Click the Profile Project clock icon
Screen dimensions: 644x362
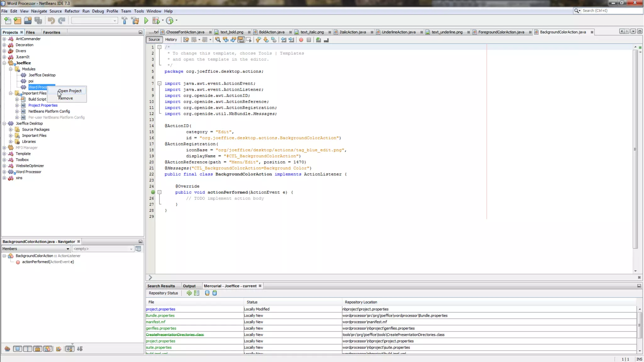(170, 21)
